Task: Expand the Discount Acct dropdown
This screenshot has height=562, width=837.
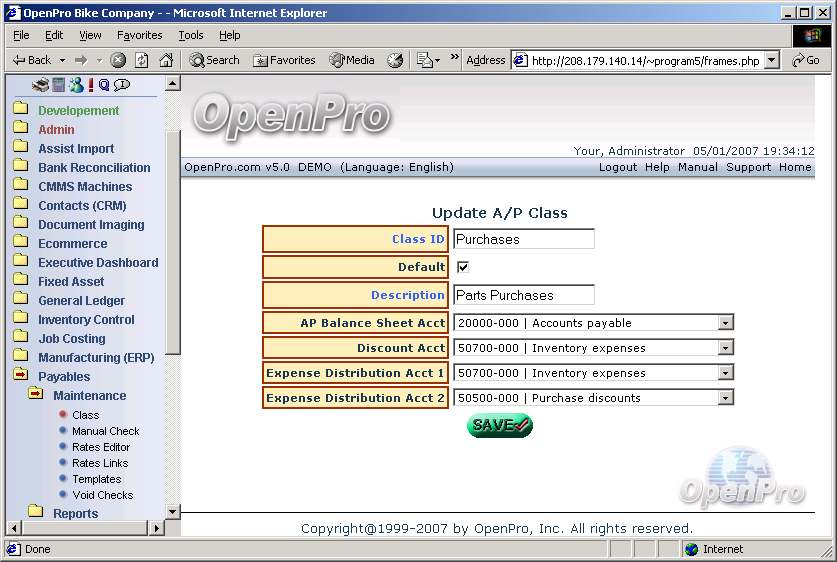Action: pos(726,348)
